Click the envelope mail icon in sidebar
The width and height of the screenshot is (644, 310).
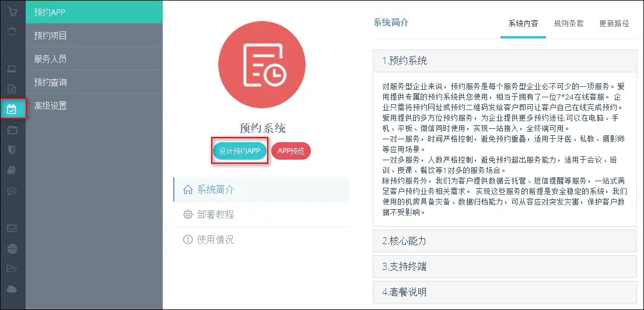pos(12,228)
